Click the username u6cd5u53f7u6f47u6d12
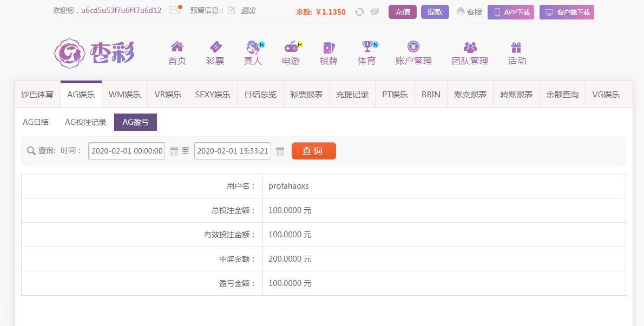The height and width of the screenshot is (326, 644). (121, 11)
